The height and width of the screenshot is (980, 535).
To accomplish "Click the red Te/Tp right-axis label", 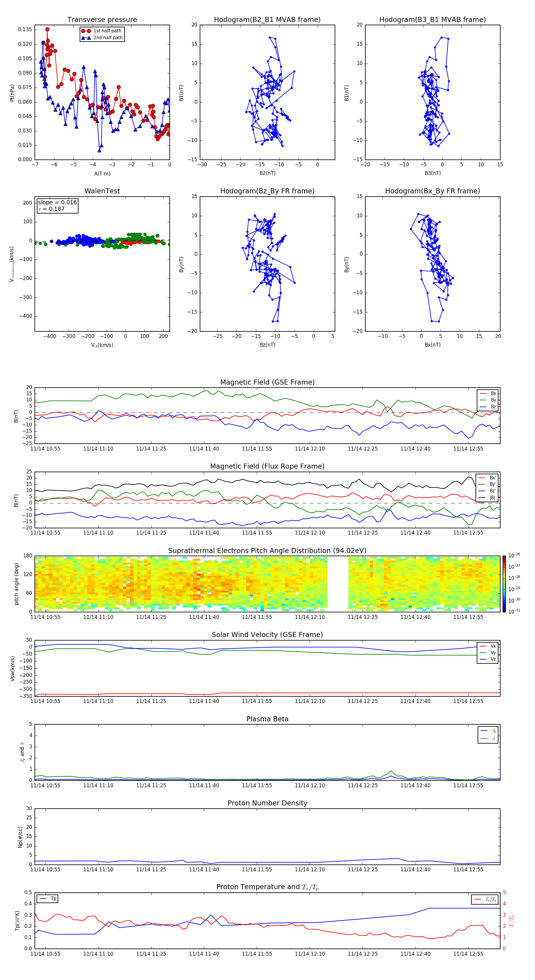I will (x=512, y=921).
